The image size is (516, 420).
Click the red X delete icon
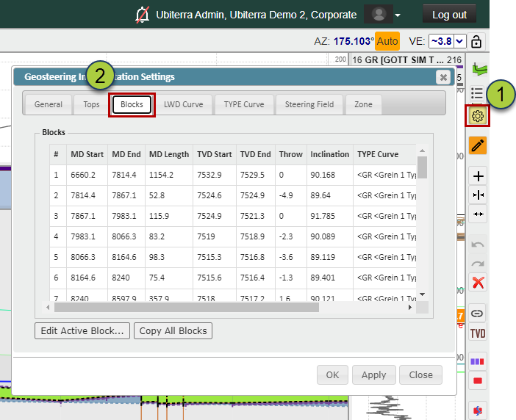pyautogui.click(x=478, y=282)
